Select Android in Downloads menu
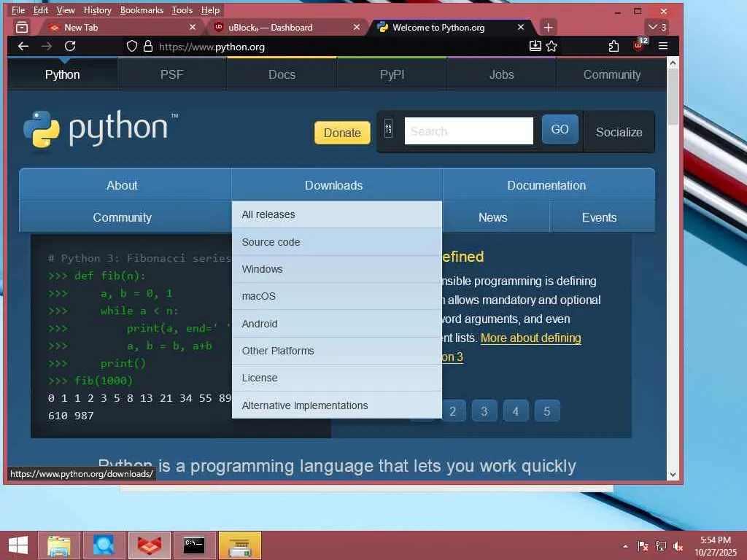This screenshot has height=560, width=747. 337,324
